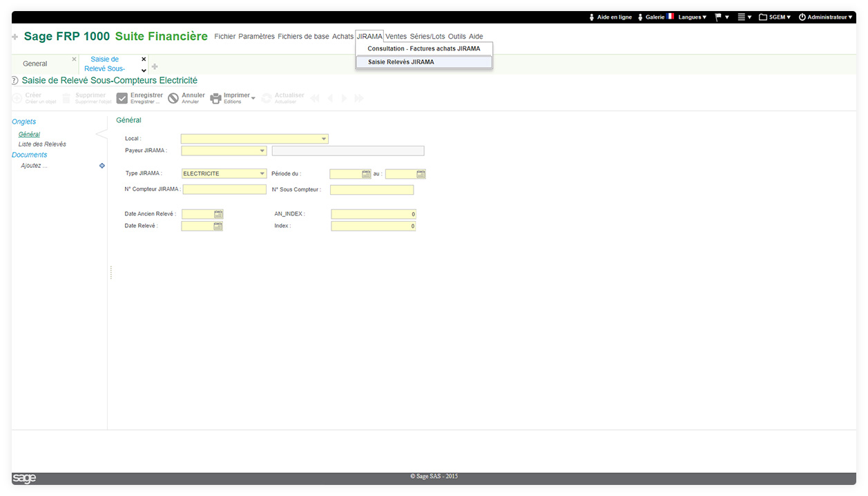This screenshot has width=868, height=496.
Task: Click the greyed Créer plus icon
Action: (x=17, y=98)
